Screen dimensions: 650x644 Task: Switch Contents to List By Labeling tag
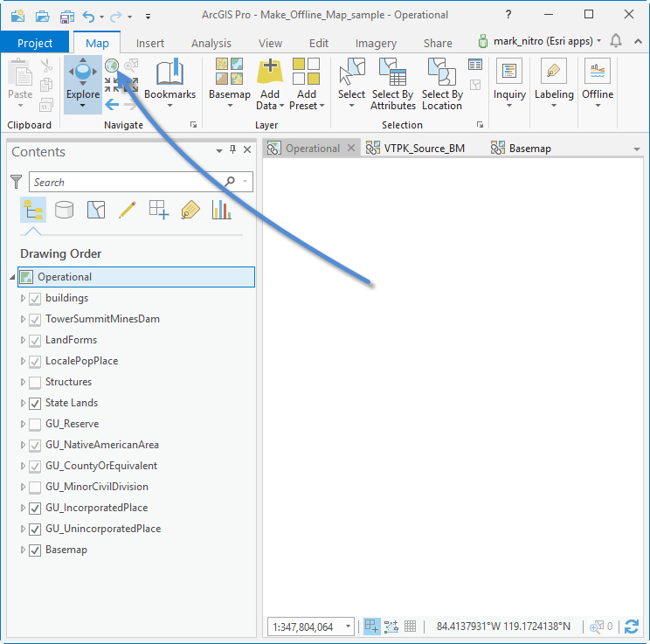[x=190, y=210]
